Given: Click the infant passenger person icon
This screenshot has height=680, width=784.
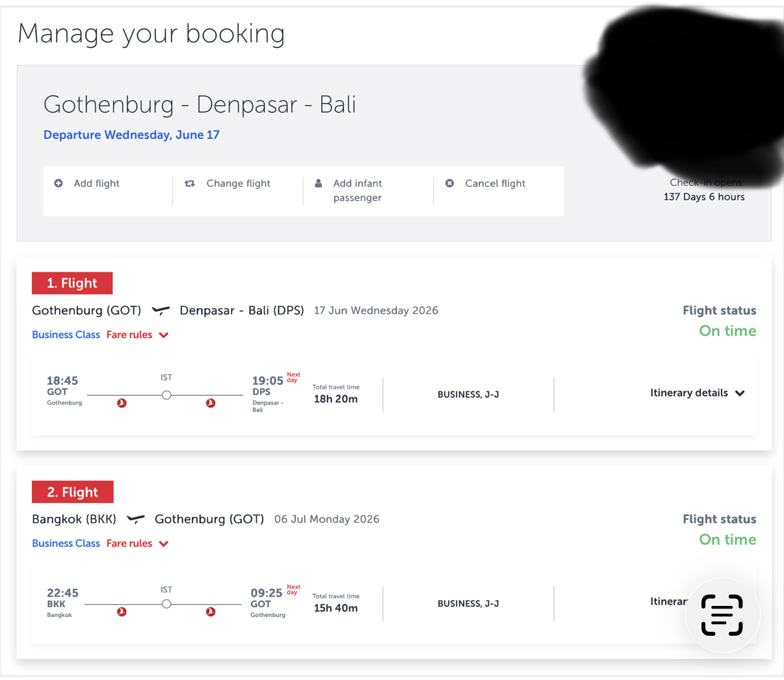Looking at the screenshot, I should click(319, 183).
